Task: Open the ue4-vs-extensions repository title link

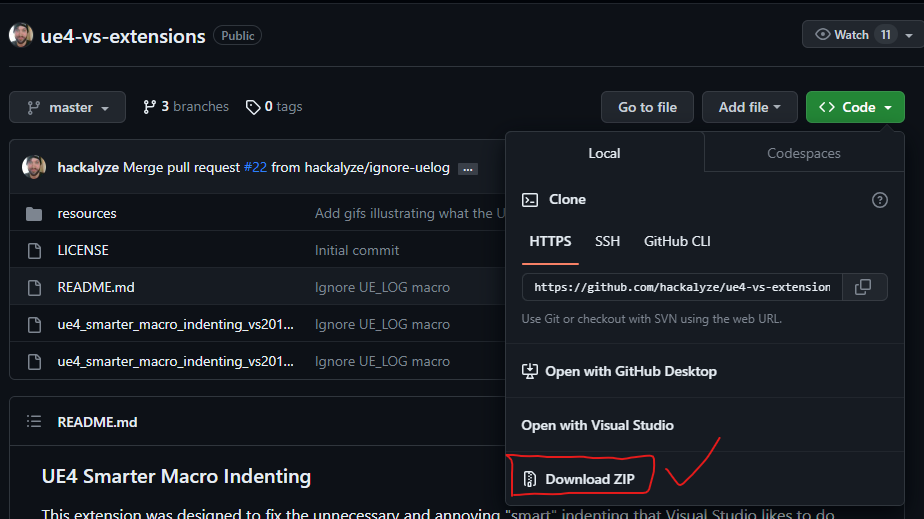Action: 123,36
